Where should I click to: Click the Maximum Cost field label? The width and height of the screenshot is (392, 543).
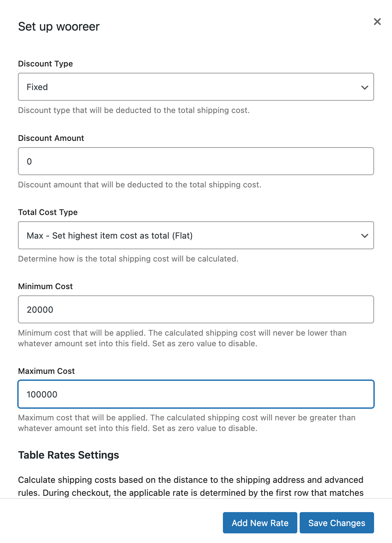[x=47, y=371]
